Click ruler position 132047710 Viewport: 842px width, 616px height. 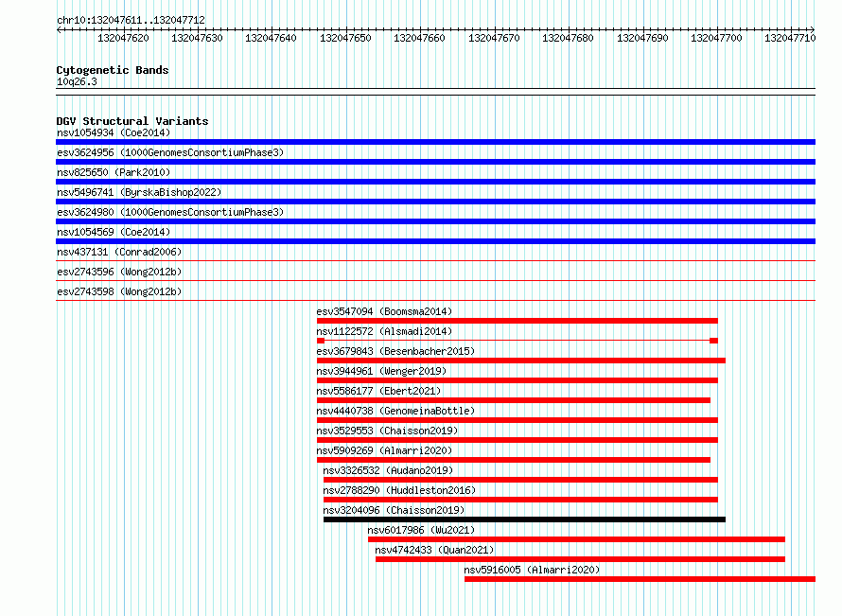pos(791,38)
